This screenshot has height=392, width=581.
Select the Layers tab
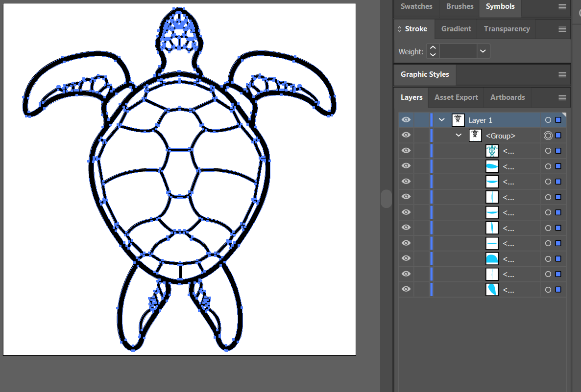pos(412,97)
